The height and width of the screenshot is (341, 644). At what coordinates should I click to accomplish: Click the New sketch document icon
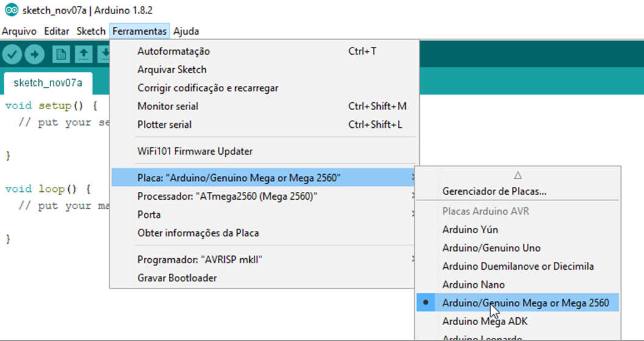tap(61, 55)
